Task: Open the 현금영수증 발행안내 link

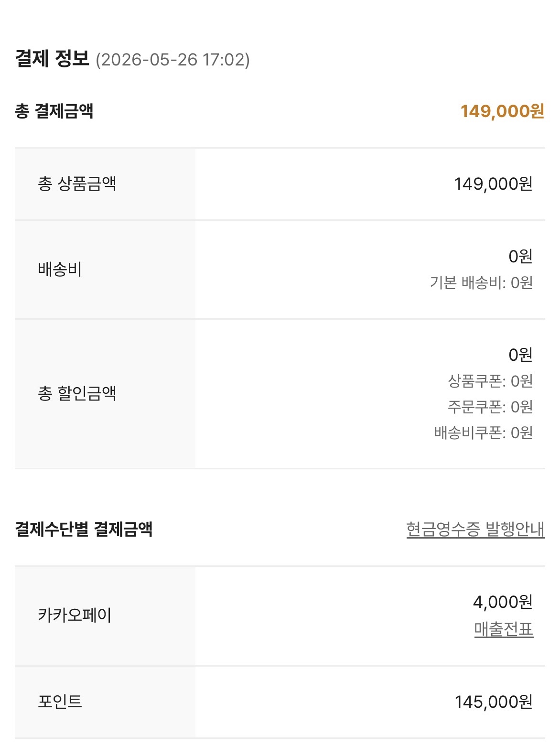Action: (475, 529)
